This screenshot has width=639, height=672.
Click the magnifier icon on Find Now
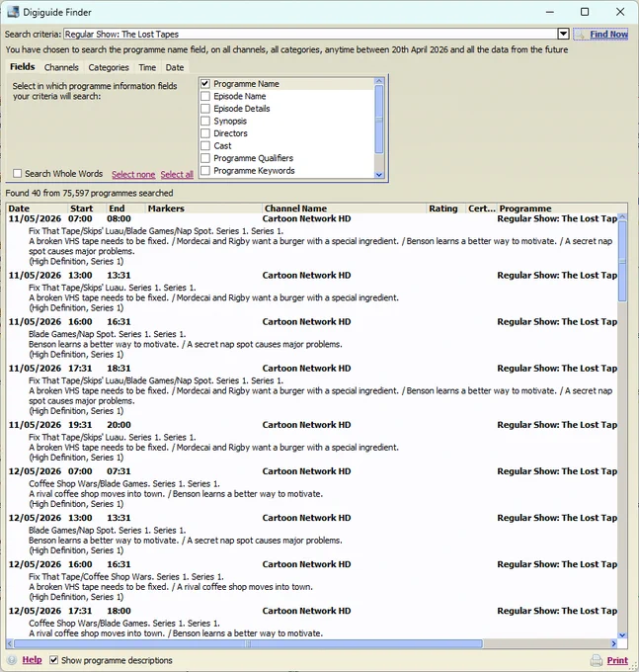[580, 35]
